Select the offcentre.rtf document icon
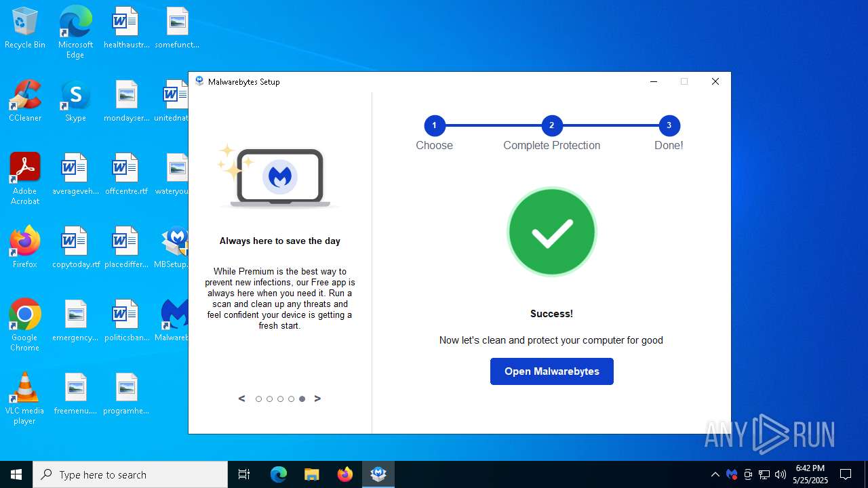The width and height of the screenshot is (868, 488). pos(126,175)
